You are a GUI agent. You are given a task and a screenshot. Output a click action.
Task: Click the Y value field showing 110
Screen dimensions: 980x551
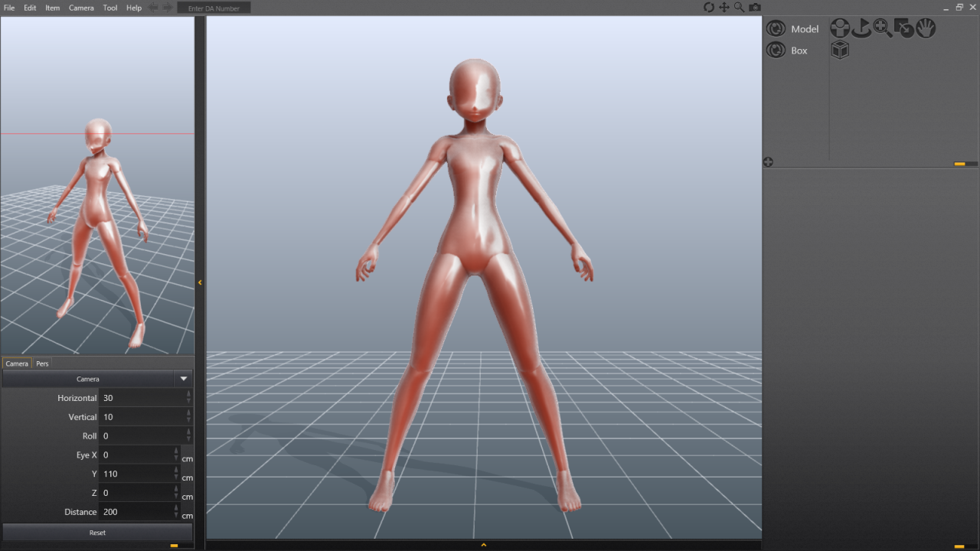pos(136,474)
